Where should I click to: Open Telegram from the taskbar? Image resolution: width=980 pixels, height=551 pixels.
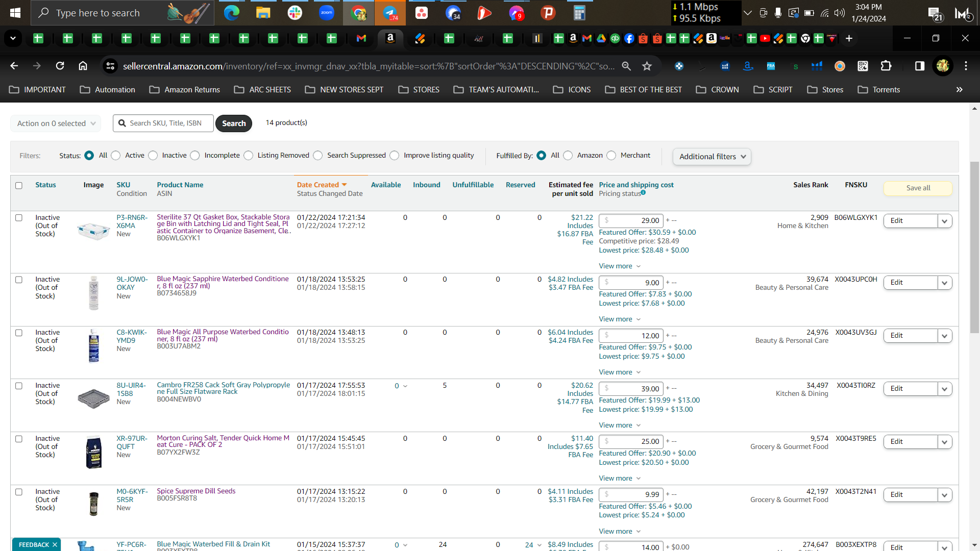pos(390,13)
